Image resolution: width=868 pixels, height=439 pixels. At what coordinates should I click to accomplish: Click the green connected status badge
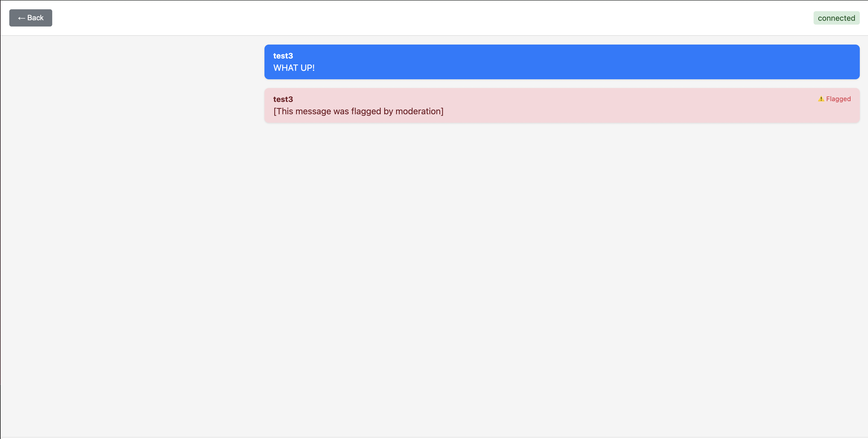coord(836,18)
